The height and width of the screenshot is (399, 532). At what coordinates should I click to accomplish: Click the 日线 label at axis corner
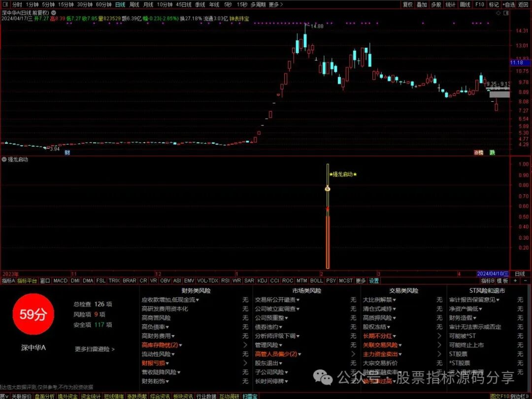(x=520, y=274)
